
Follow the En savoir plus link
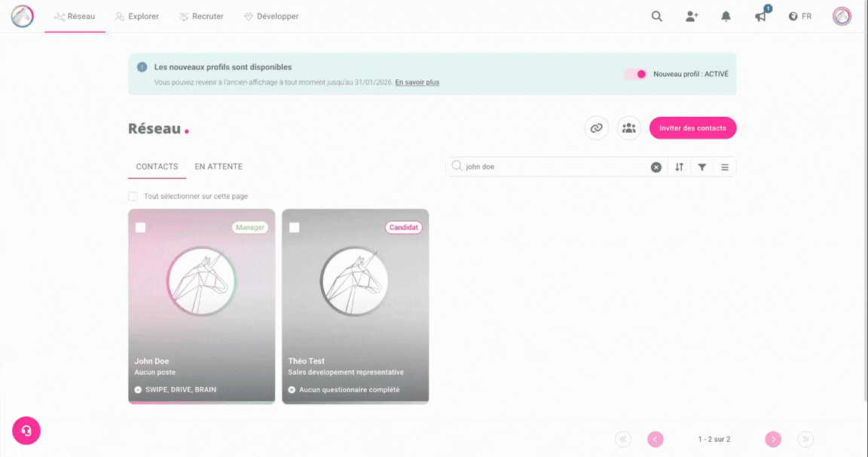417,82
